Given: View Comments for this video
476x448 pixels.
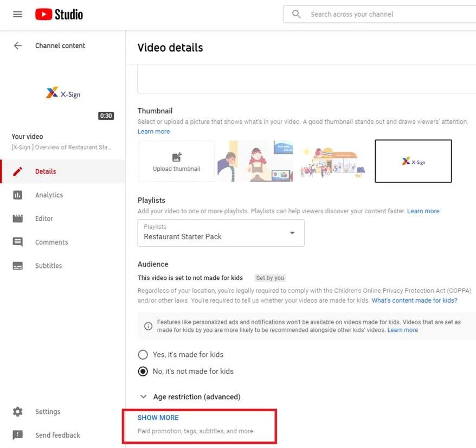Looking at the screenshot, I should point(51,242).
